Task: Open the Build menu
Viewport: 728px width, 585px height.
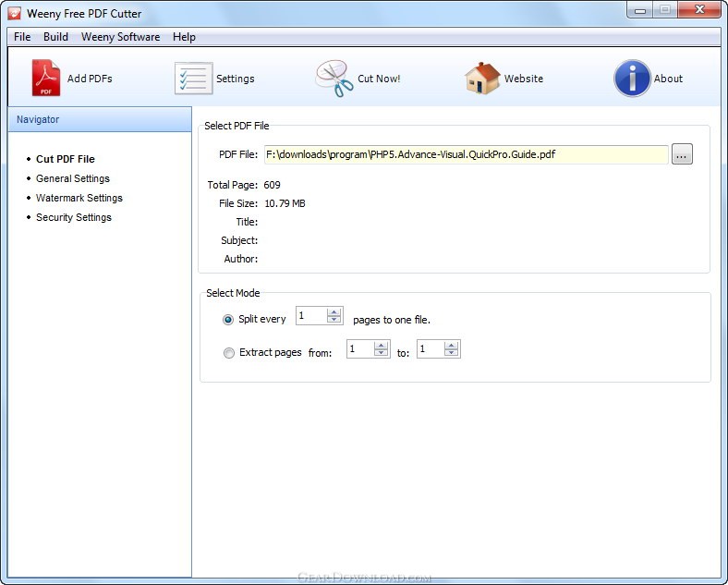Action: pos(55,37)
